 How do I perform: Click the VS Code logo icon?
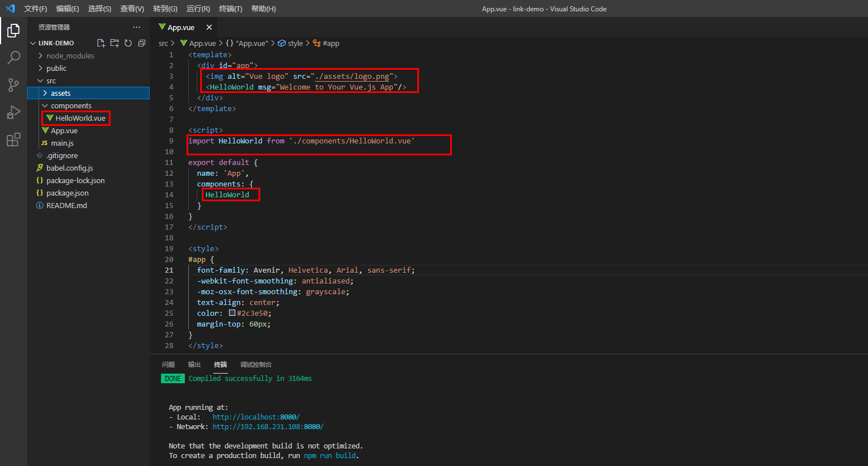click(x=10, y=9)
